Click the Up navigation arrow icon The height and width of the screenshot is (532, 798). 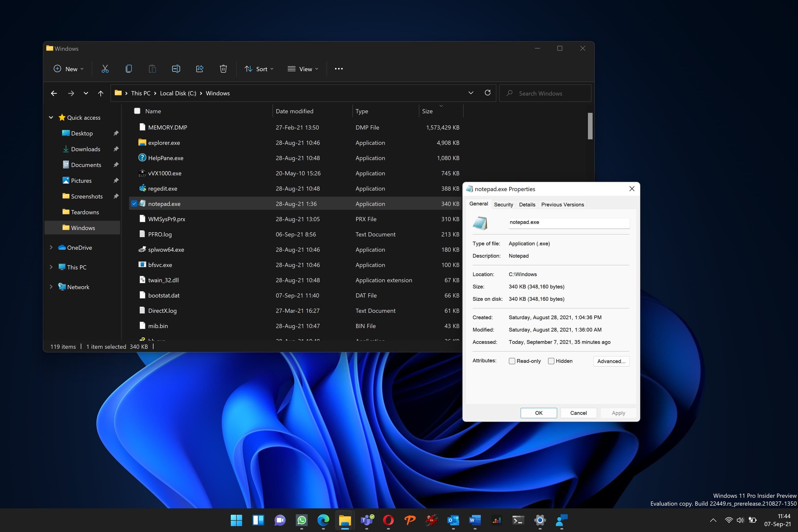100,93
